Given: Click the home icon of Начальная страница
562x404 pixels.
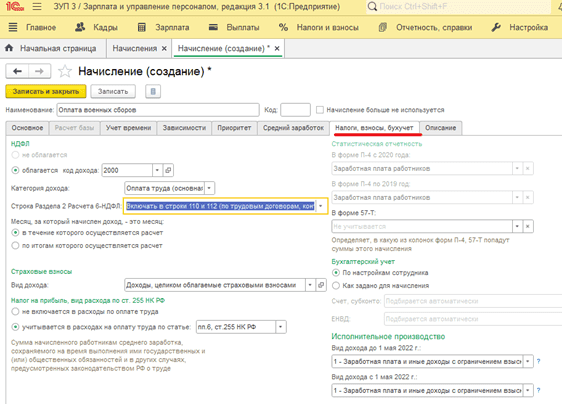Looking at the screenshot, I should pyautogui.click(x=9, y=48).
